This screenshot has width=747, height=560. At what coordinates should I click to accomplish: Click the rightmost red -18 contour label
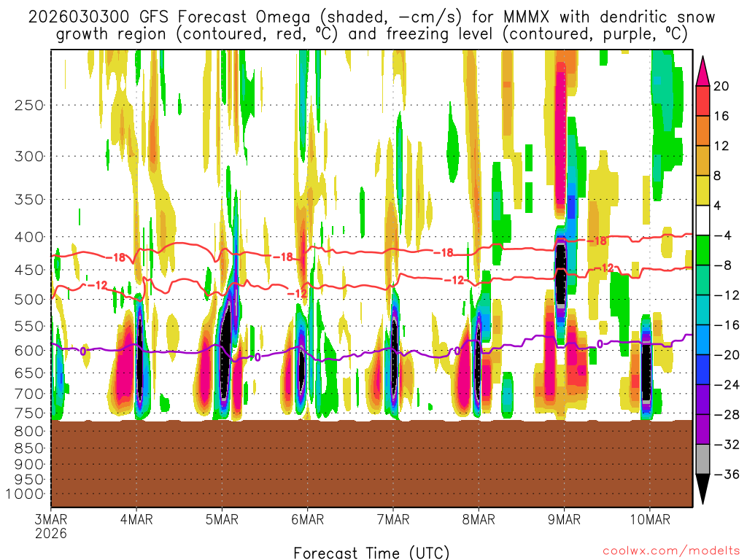597,241
